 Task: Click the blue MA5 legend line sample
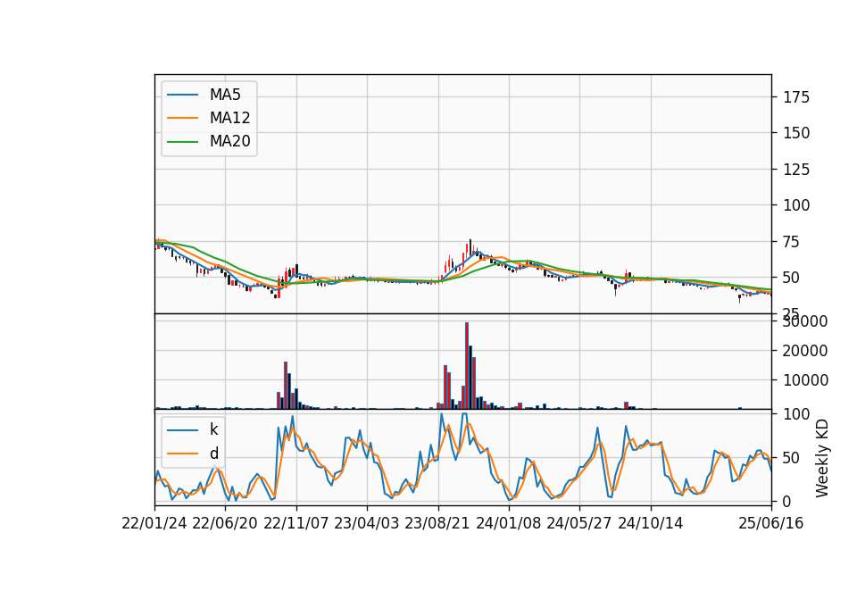pyautogui.click(x=182, y=95)
